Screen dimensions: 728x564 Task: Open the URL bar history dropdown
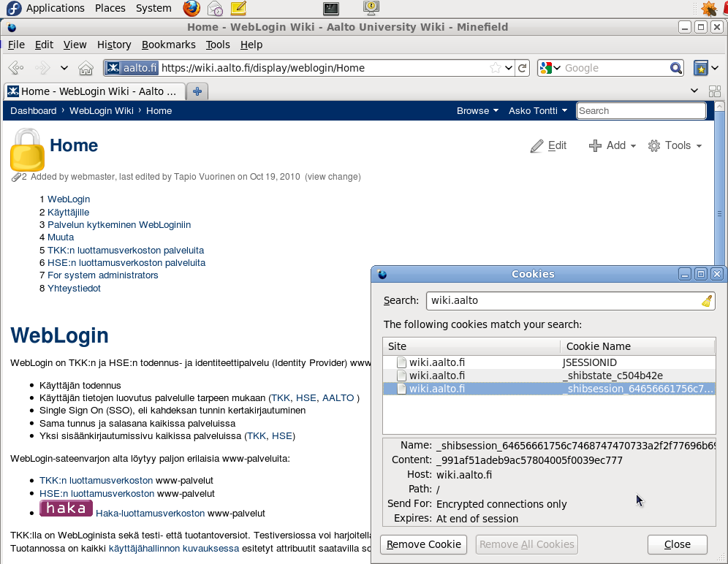[509, 68]
